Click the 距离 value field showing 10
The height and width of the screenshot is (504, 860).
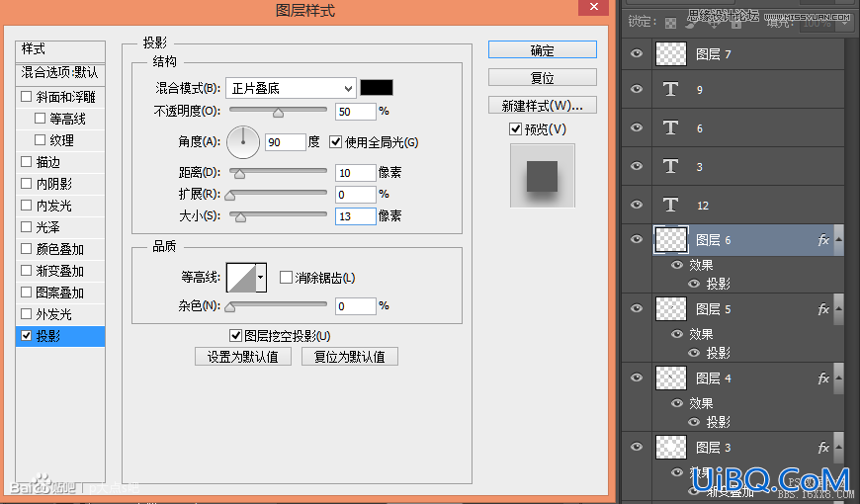(x=356, y=173)
